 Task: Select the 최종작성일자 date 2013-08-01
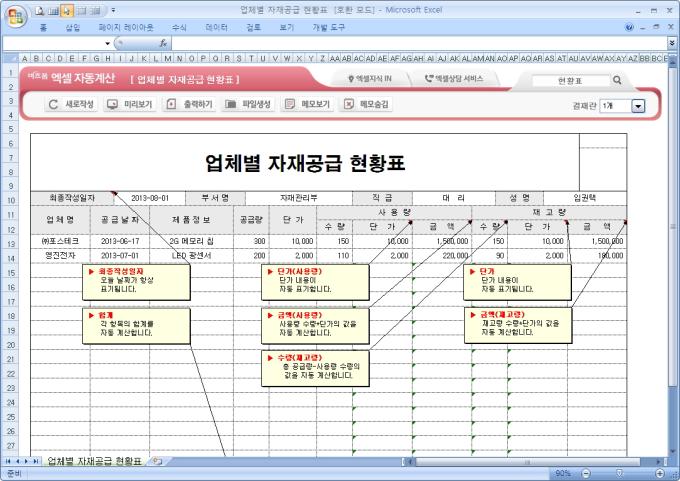pyautogui.click(x=150, y=198)
